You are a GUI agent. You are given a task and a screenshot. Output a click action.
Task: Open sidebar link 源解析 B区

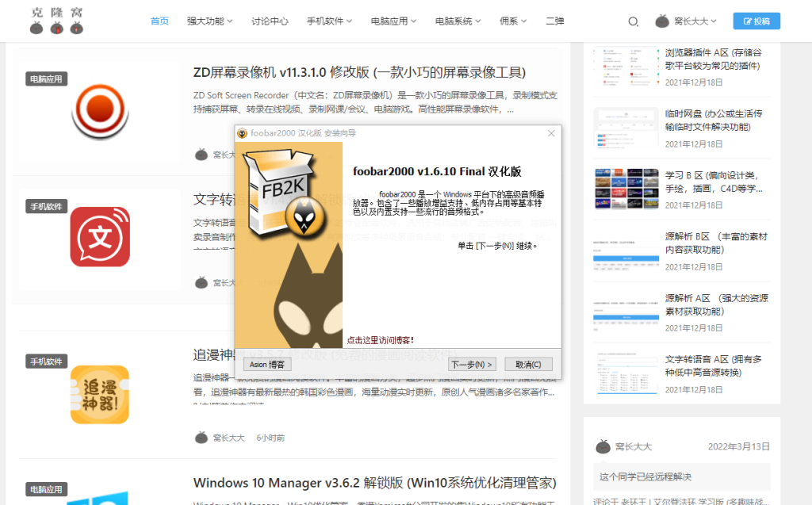(716, 243)
